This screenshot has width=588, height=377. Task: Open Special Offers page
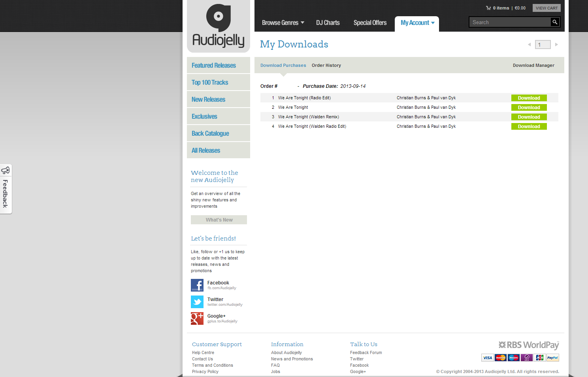point(370,23)
